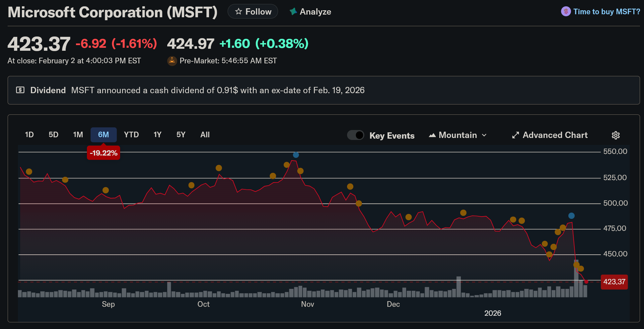Click the Dividend cash icon
The image size is (644, 329).
tap(20, 90)
